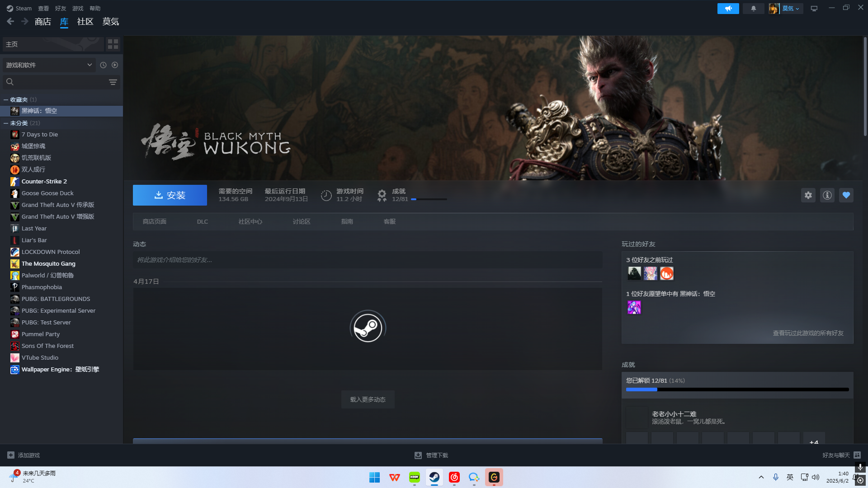Open the KOOK taskbar icon
This screenshot has width=868, height=488.
(415, 477)
